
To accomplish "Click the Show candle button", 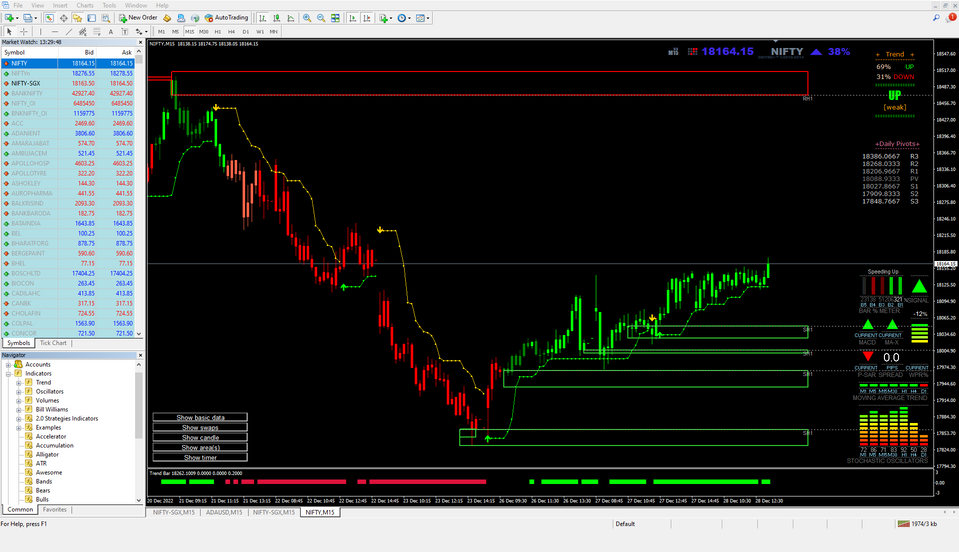I will point(200,437).
